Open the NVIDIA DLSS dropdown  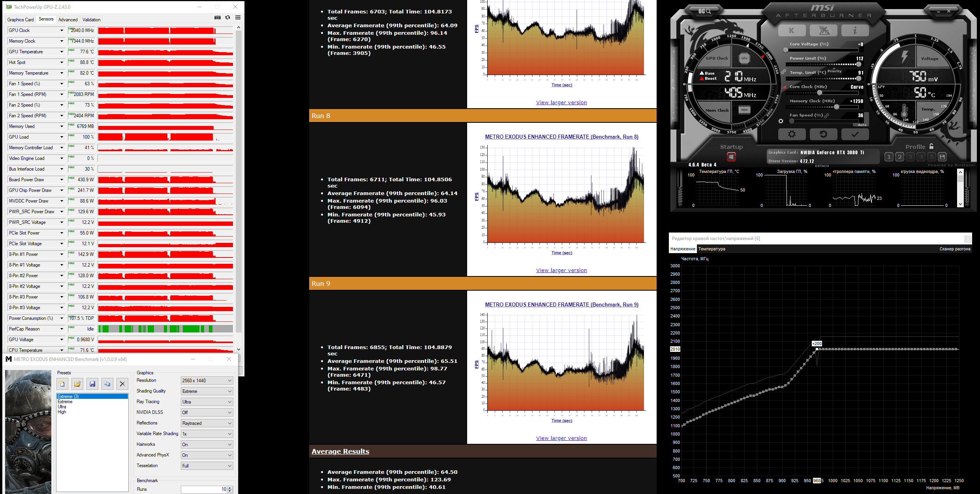207,412
